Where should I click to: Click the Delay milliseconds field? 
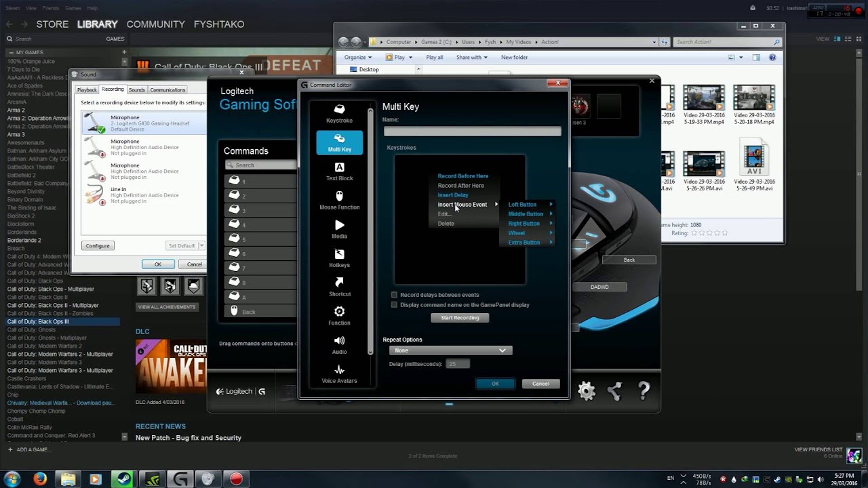[458, 364]
